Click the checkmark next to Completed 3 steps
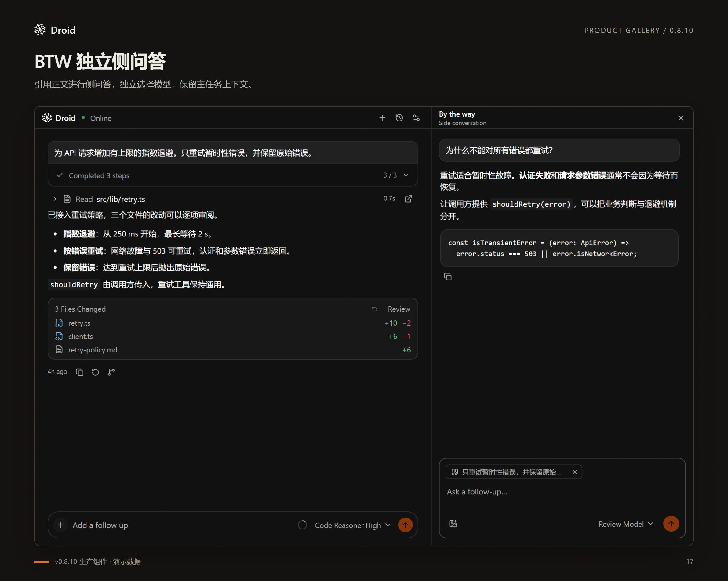Viewport: 728px width, 581px height. pos(60,175)
